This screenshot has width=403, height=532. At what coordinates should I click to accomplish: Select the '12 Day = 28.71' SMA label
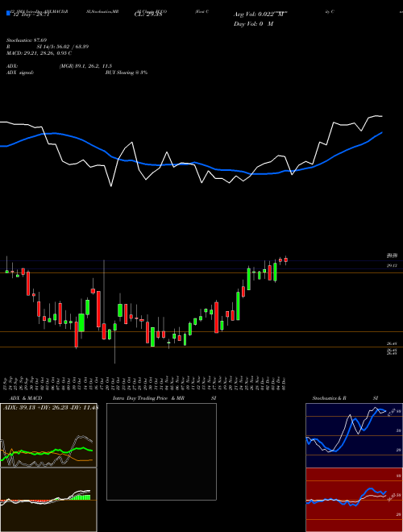[31, 15]
